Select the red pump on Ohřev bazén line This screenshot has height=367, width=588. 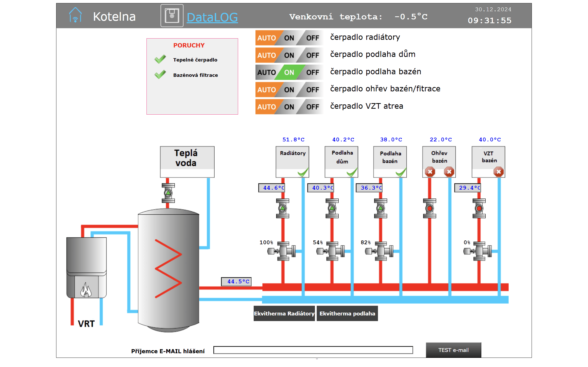click(430, 209)
